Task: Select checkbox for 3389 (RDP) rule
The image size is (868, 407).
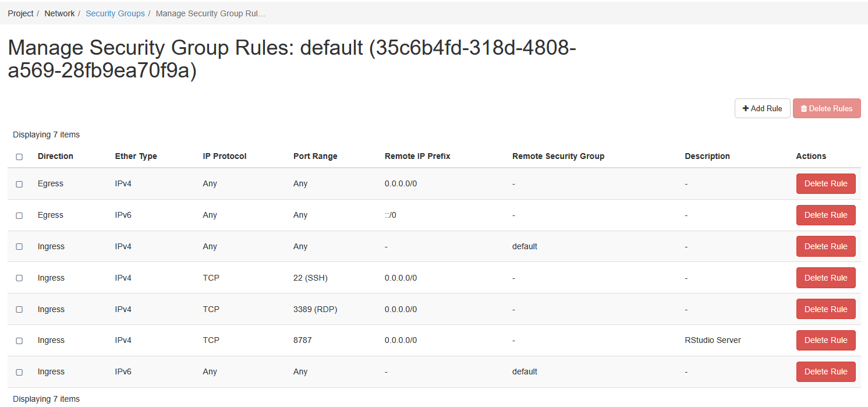Action: click(19, 310)
